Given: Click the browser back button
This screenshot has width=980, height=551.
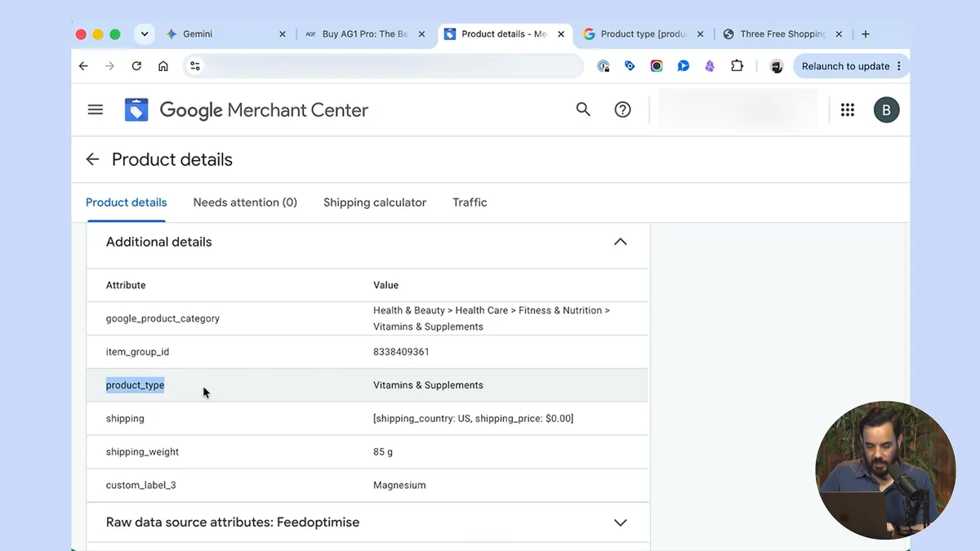Looking at the screenshot, I should [x=83, y=66].
